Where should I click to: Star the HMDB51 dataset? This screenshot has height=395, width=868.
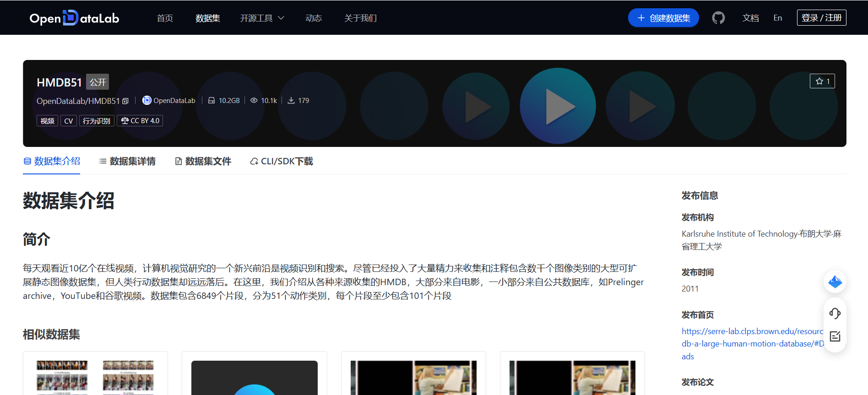(822, 81)
